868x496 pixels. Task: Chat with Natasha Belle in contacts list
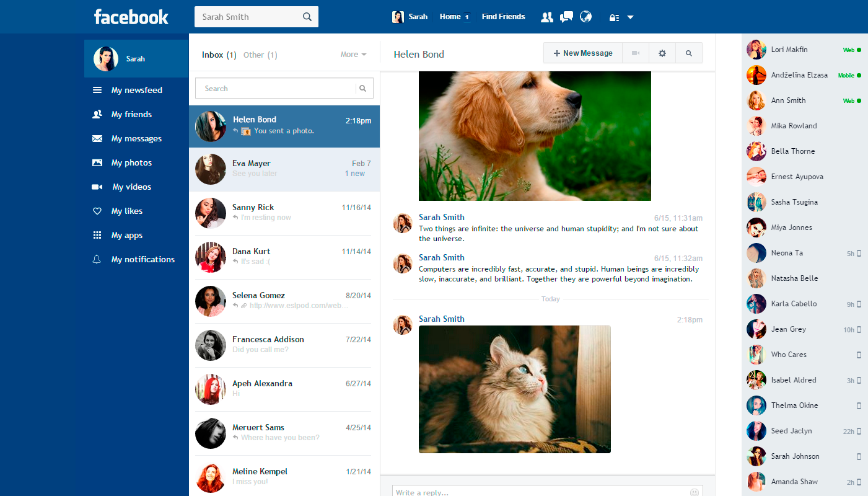click(804, 278)
